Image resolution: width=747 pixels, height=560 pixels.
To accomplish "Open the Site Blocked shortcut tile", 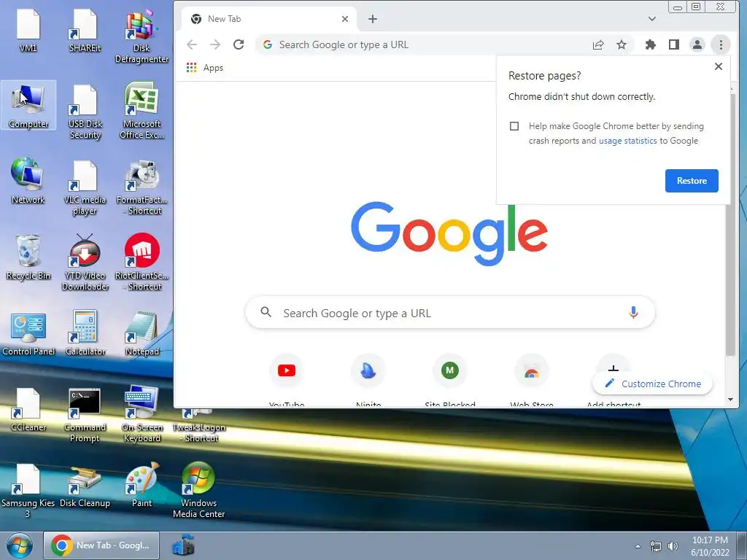I will [x=449, y=379].
